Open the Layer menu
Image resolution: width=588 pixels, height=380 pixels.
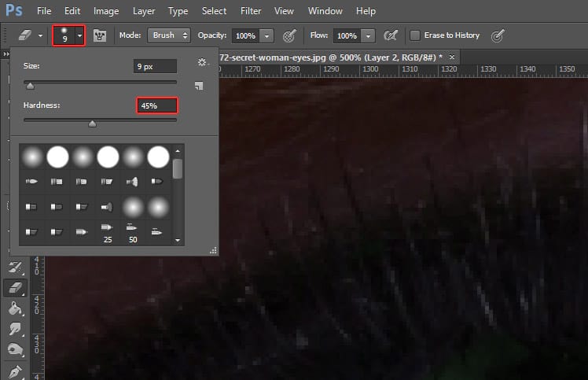click(144, 11)
